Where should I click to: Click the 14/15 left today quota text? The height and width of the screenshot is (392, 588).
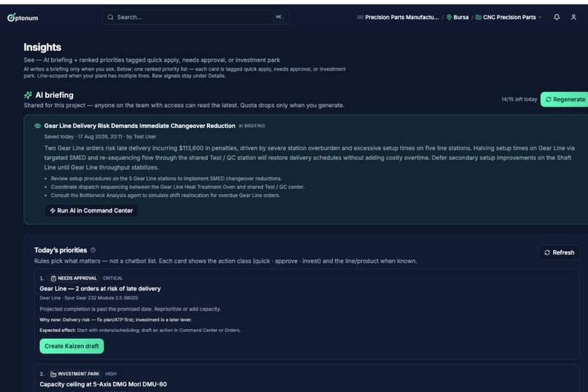(519, 99)
